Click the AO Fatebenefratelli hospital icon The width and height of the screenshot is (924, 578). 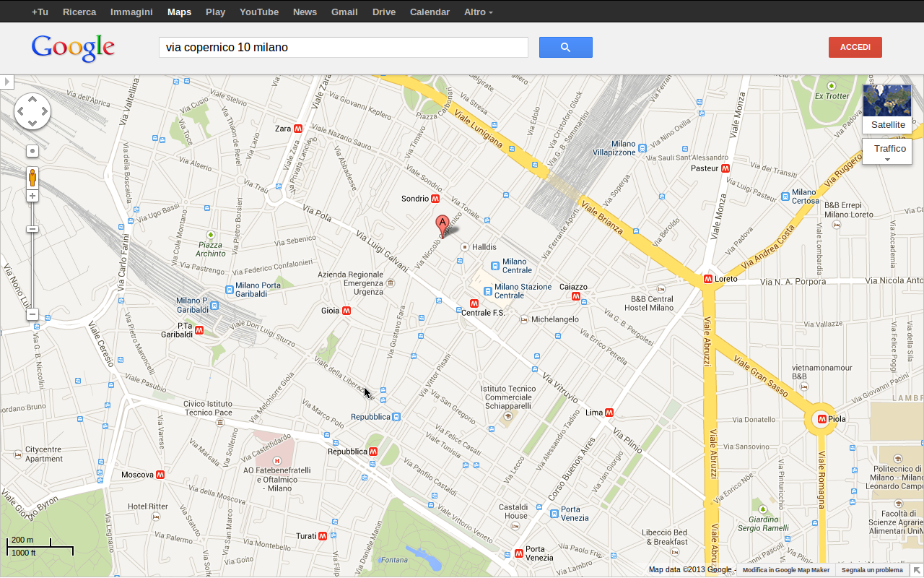(276, 460)
